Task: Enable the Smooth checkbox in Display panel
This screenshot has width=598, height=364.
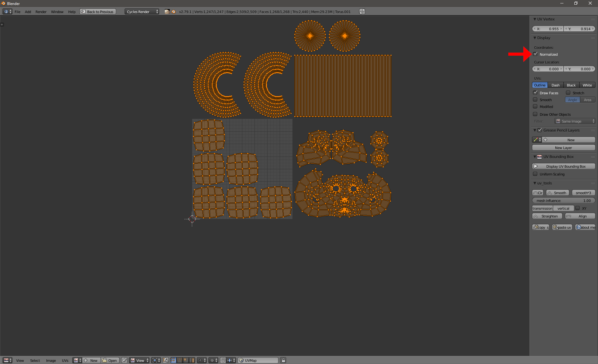Action: coord(535,100)
